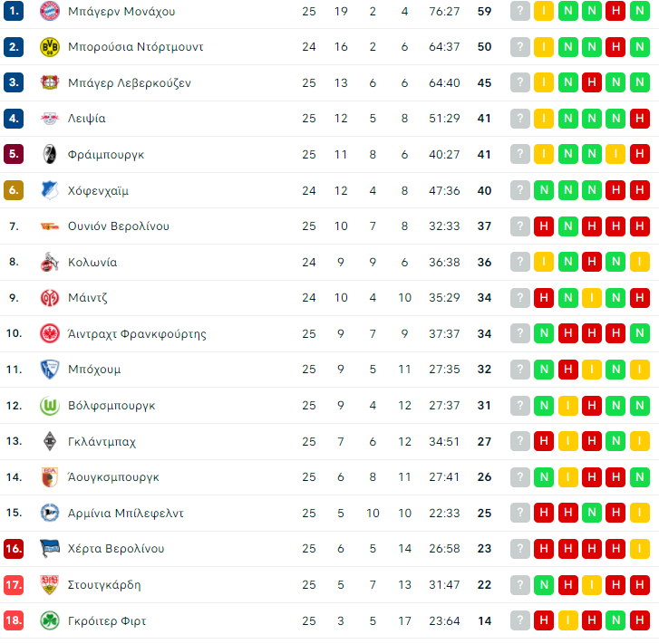Click the orange position 6 badge

pos(14,190)
